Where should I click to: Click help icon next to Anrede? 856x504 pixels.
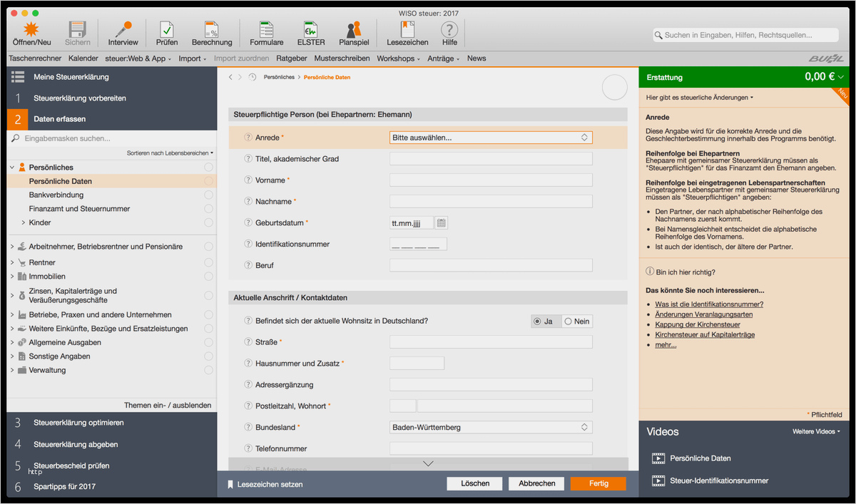pyautogui.click(x=248, y=138)
